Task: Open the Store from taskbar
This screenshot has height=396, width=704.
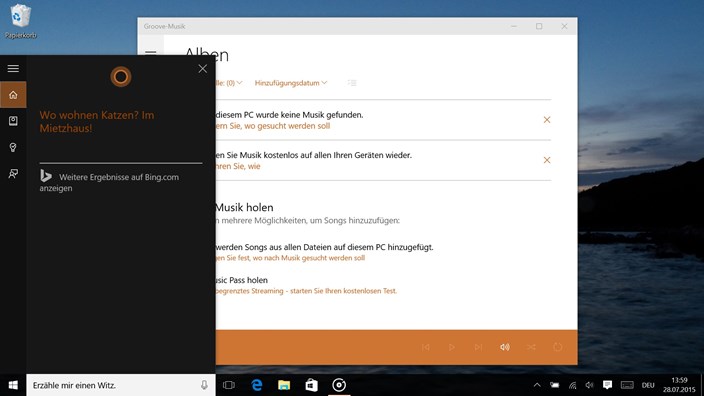Action: [x=311, y=385]
